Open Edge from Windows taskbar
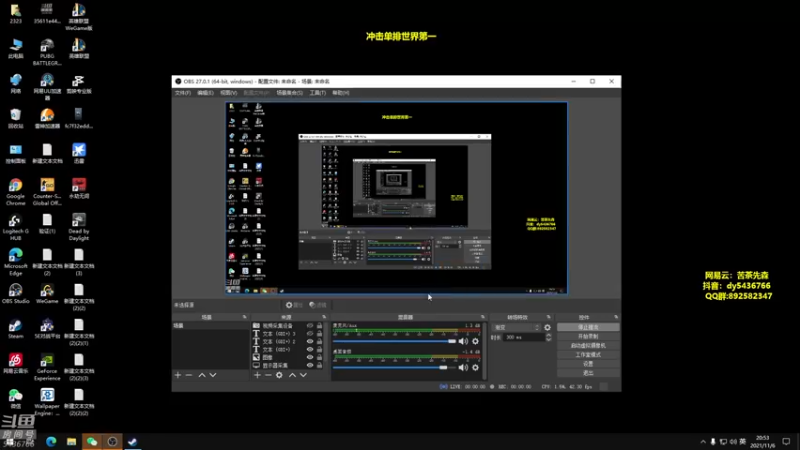Viewport: 800px width, 450px height. (51, 441)
